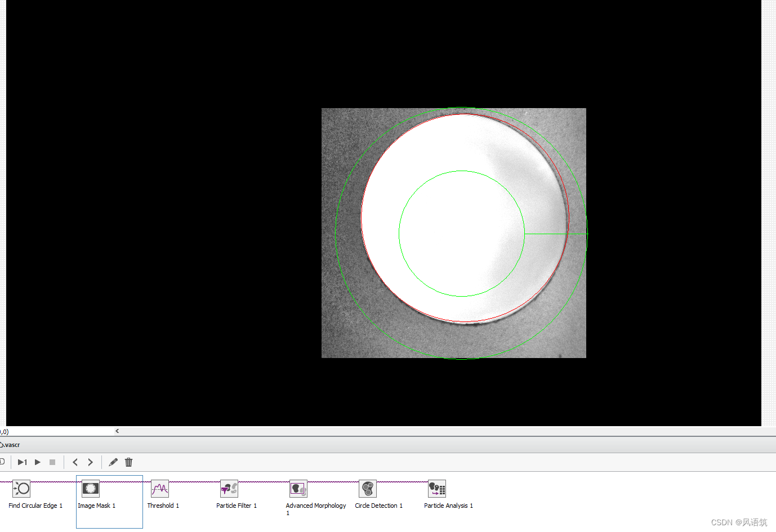
Task: Switch to the .vascr script tab
Action: click(x=10, y=444)
